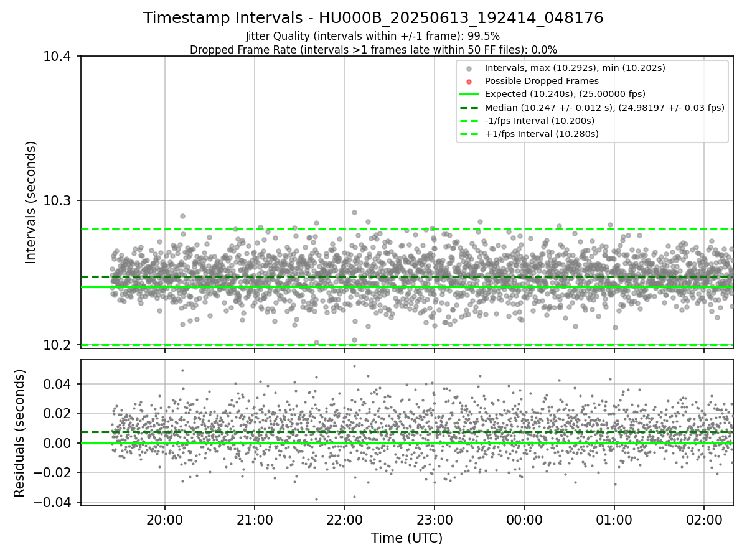Click the highest interval data point just after 22:00

[354, 212]
